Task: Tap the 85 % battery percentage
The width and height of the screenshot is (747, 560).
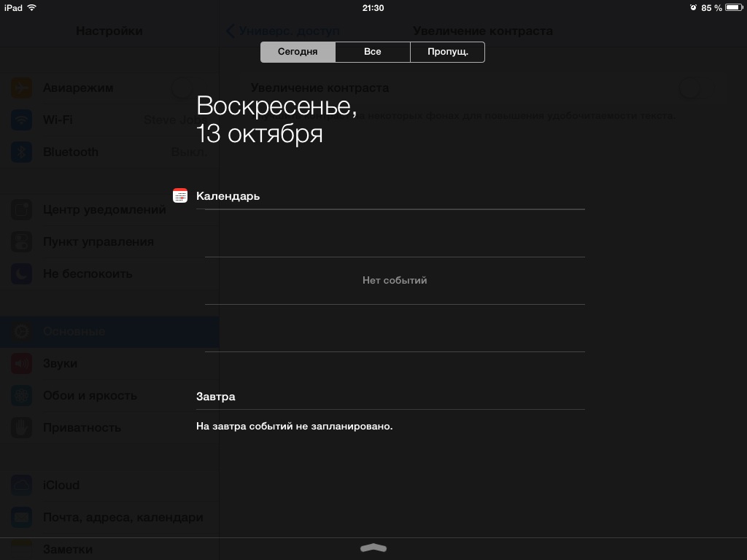Action: click(x=712, y=8)
